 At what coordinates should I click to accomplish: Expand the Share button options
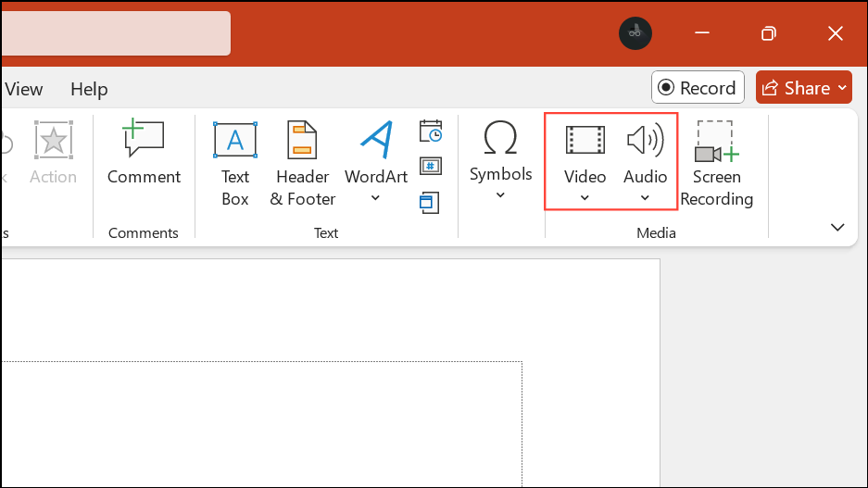tap(841, 88)
